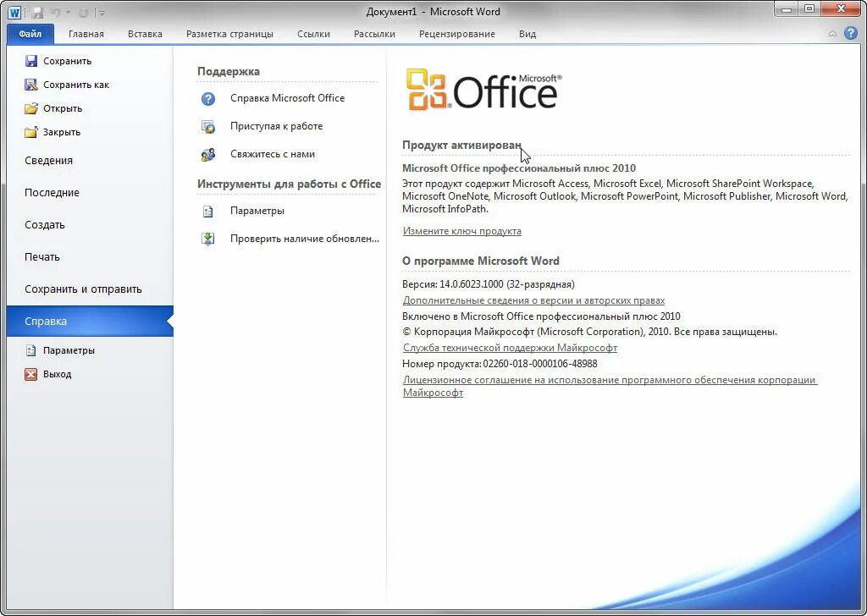Click the Сохранить как icon

click(31, 85)
